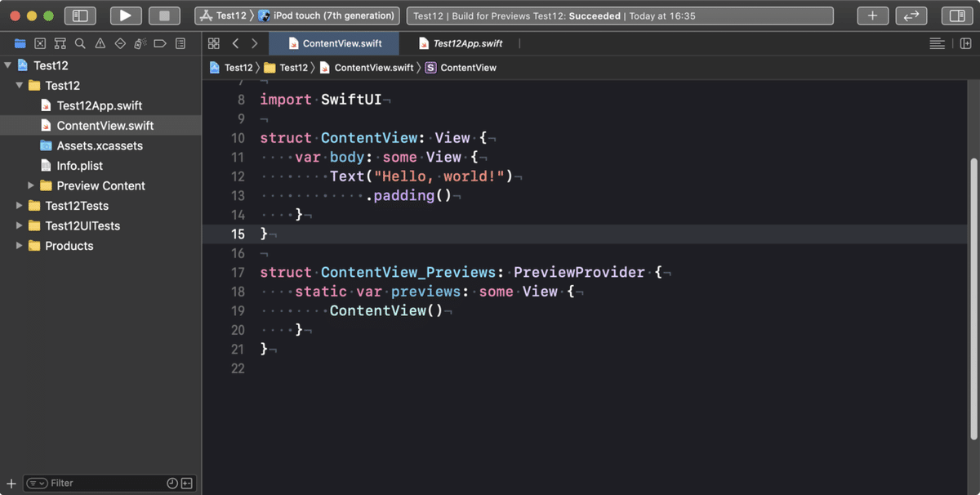Screen dimensions: 980x495
Task: Choose the Test12 scheme in toolbar
Action: pyautogui.click(x=224, y=16)
